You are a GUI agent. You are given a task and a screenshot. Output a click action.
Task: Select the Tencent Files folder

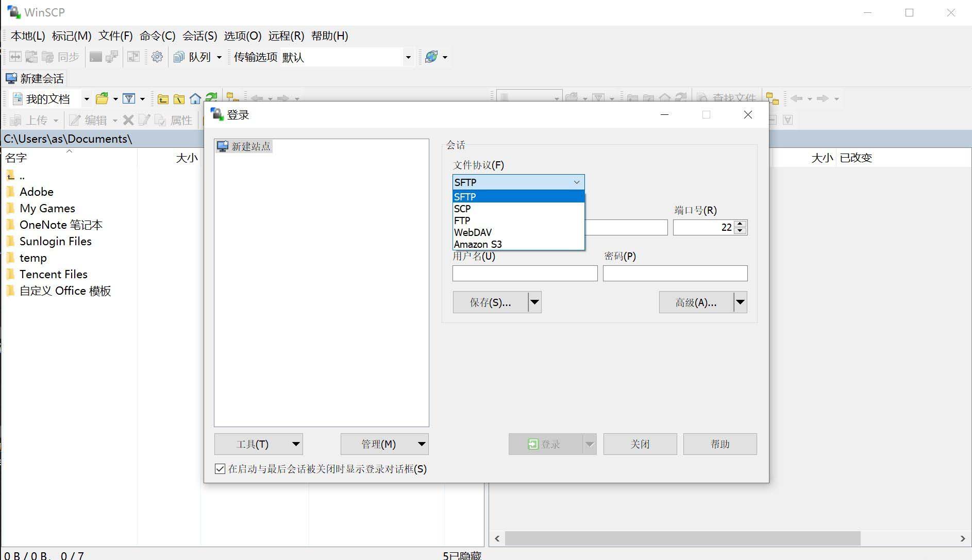click(x=53, y=274)
